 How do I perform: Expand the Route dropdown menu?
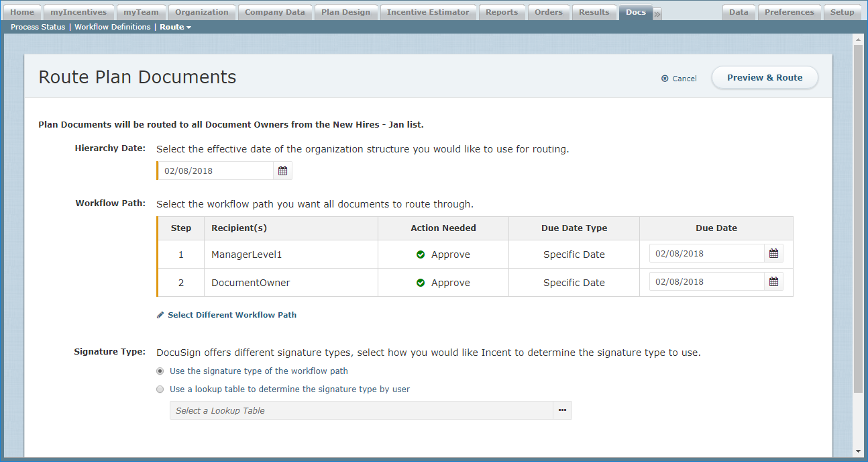click(175, 27)
